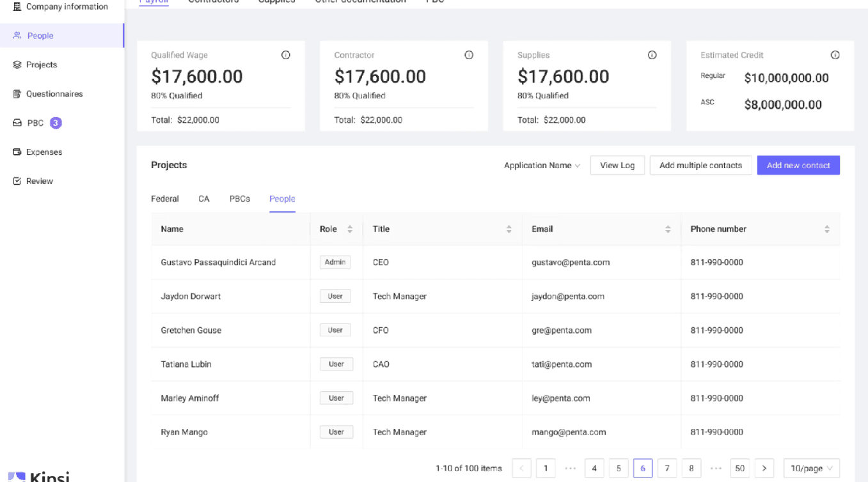The image size is (868, 482).
Task: Click User role tag for Marley Aminoff
Action: [x=336, y=398]
